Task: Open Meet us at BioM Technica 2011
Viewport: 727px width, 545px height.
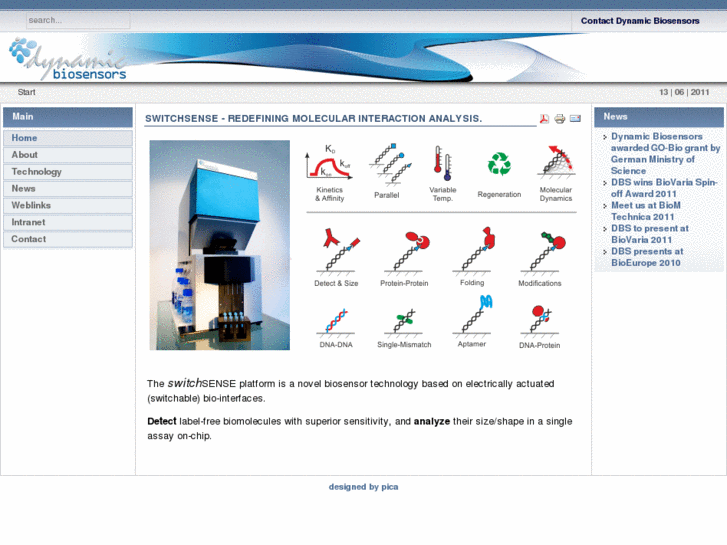Action: pos(646,211)
